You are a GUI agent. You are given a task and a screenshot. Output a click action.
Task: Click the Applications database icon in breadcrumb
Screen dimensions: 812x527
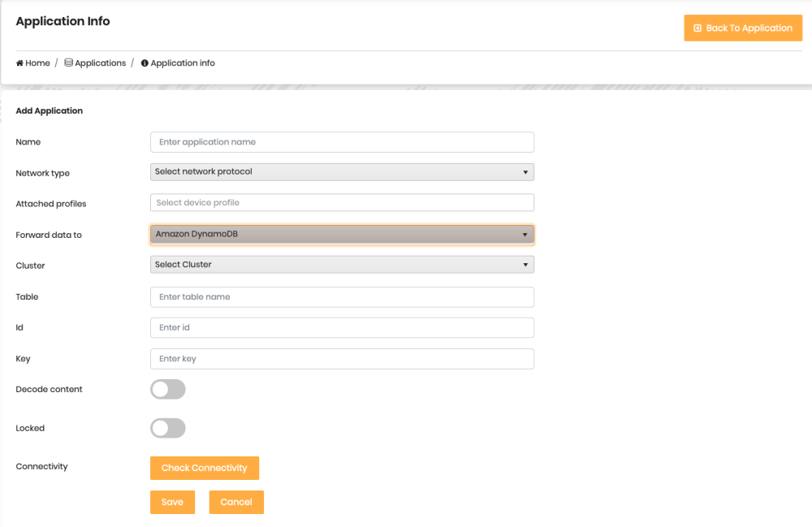click(69, 63)
